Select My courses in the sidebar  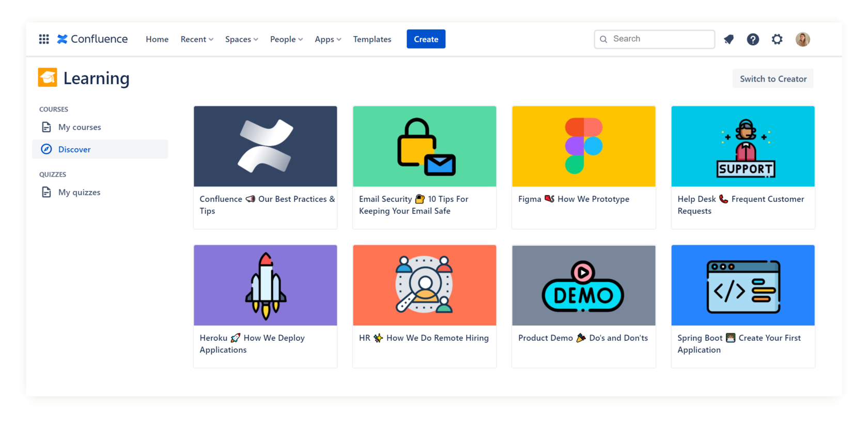(100, 127)
